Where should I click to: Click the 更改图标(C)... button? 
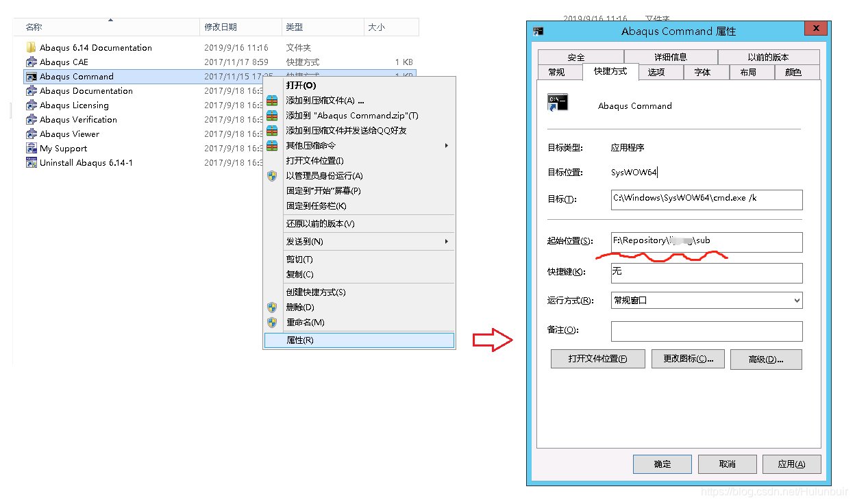(x=688, y=359)
